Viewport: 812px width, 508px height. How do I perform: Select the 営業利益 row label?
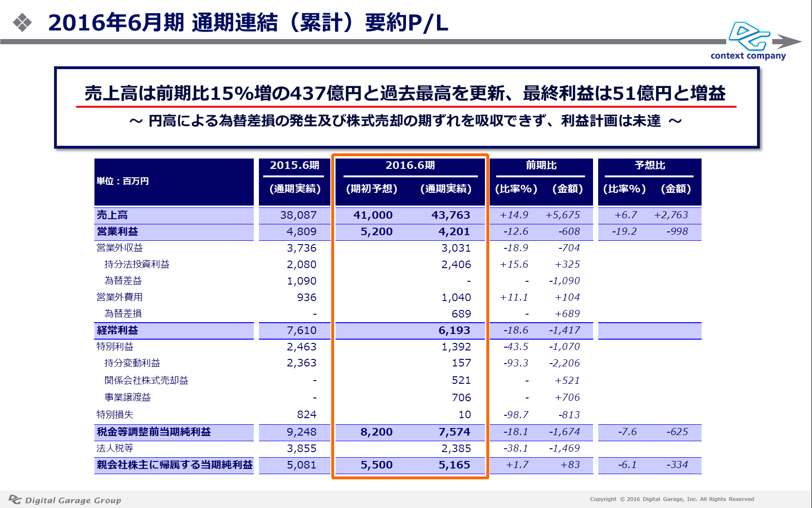pos(117,231)
